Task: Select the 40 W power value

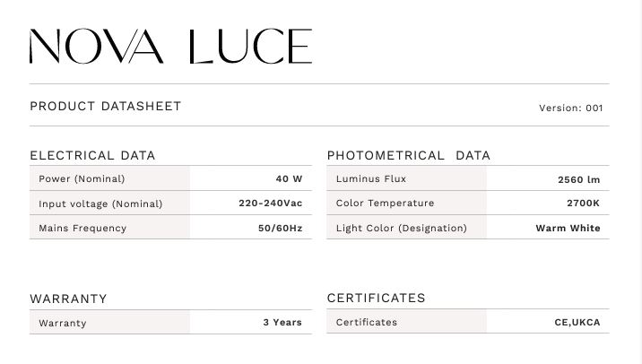Action: pyautogui.click(x=289, y=179)
